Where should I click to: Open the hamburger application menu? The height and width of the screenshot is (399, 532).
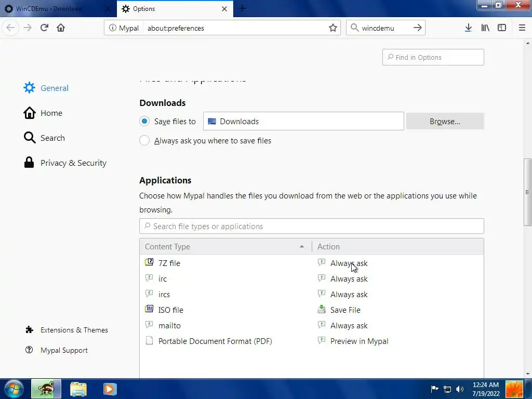point(522,28)
